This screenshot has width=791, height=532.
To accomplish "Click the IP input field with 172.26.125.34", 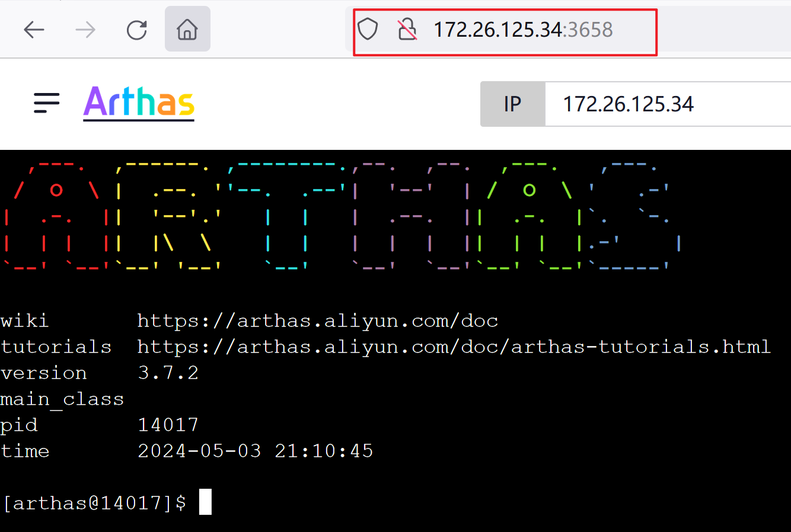I will tap(668, 104).
